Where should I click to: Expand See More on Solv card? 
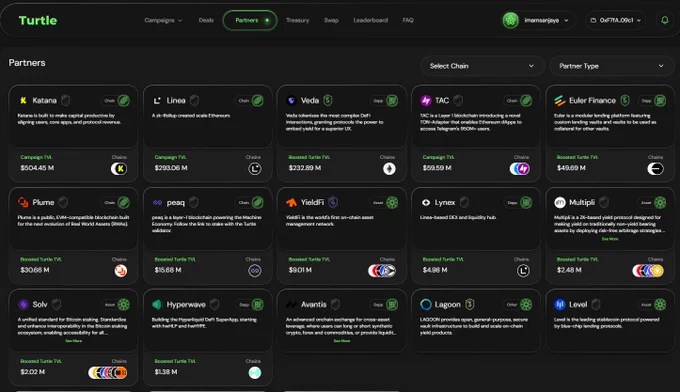coord(74,341)
